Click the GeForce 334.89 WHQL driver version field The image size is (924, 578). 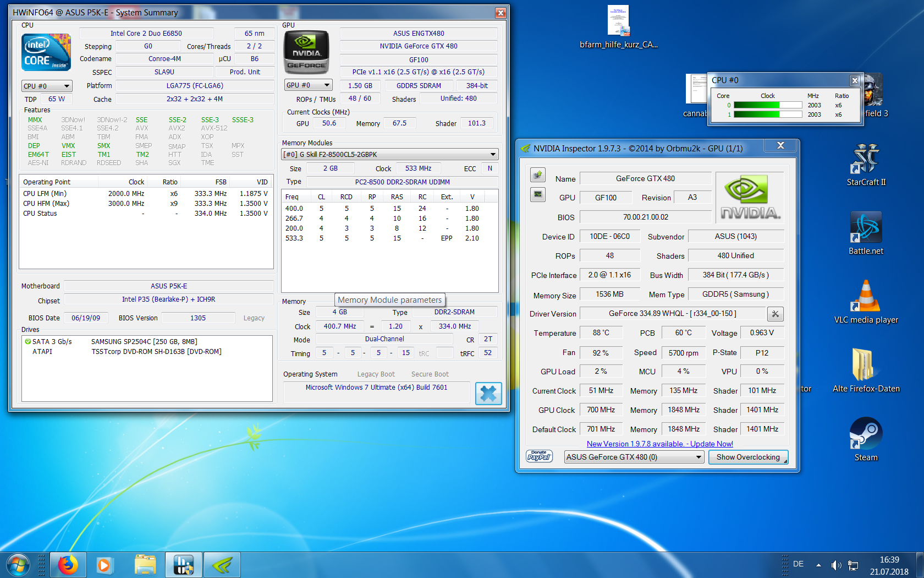click(673, 314)
